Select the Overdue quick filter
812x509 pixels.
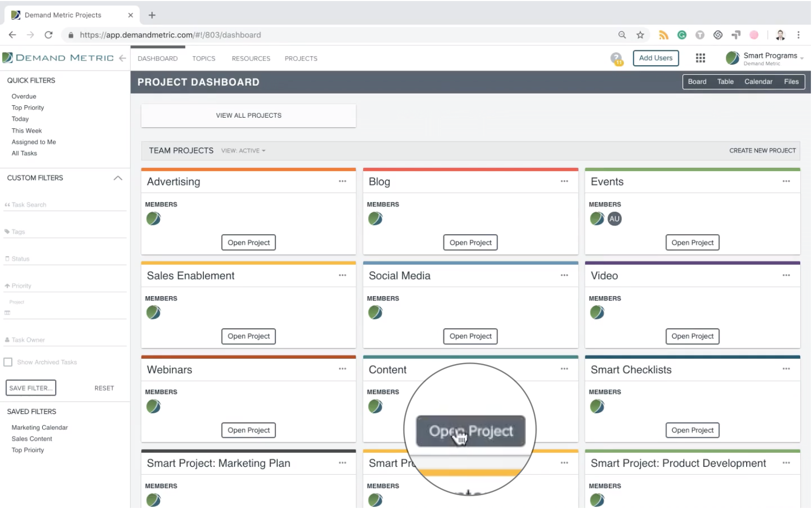(24, 96)
